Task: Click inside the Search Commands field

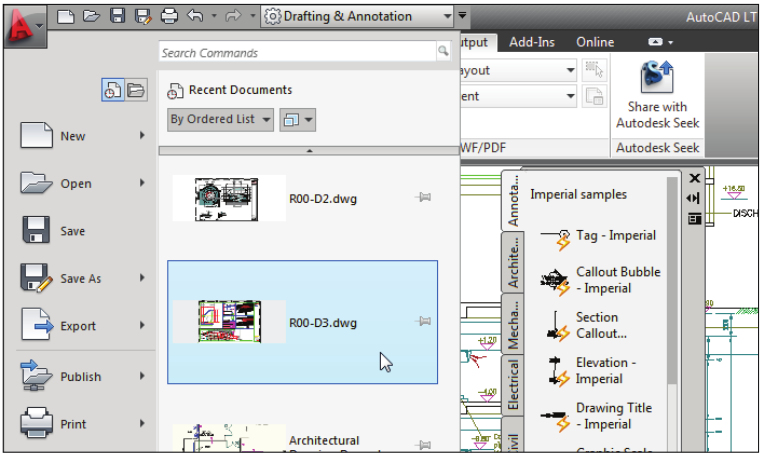Action: [x=297, y=52]
